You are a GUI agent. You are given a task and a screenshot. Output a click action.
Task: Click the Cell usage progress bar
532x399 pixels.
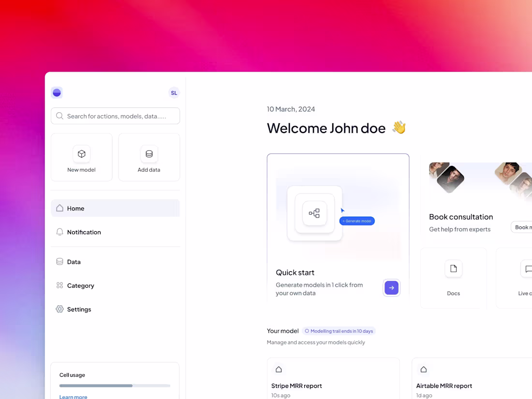pyautogui.click(x=115, y=385)
